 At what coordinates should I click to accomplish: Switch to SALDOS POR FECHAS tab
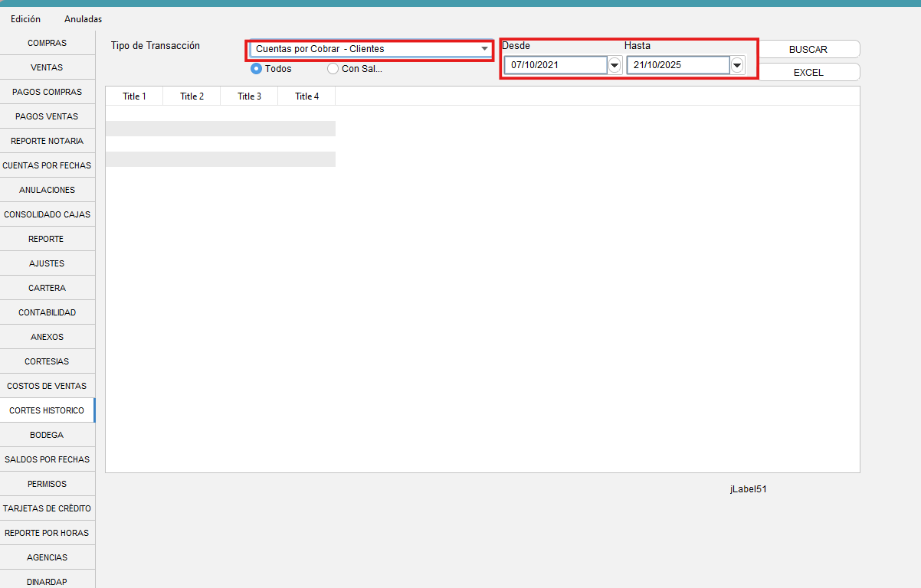point(47,459)
